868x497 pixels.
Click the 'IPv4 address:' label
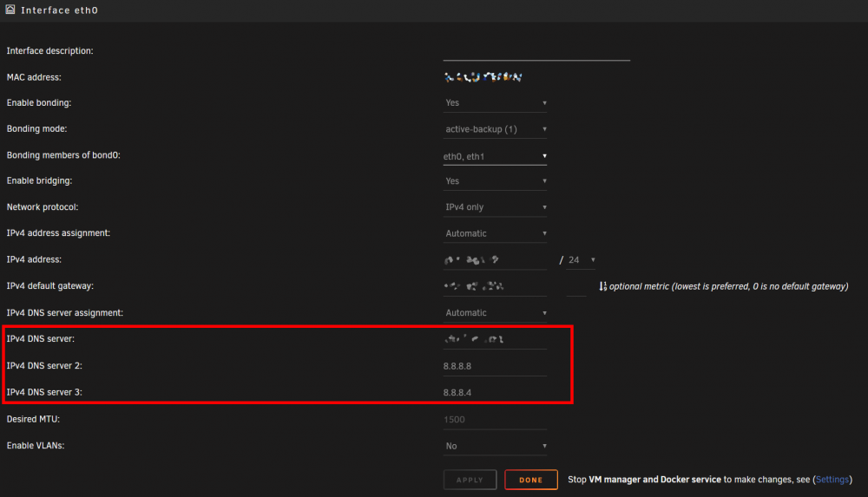click(34, 259)
